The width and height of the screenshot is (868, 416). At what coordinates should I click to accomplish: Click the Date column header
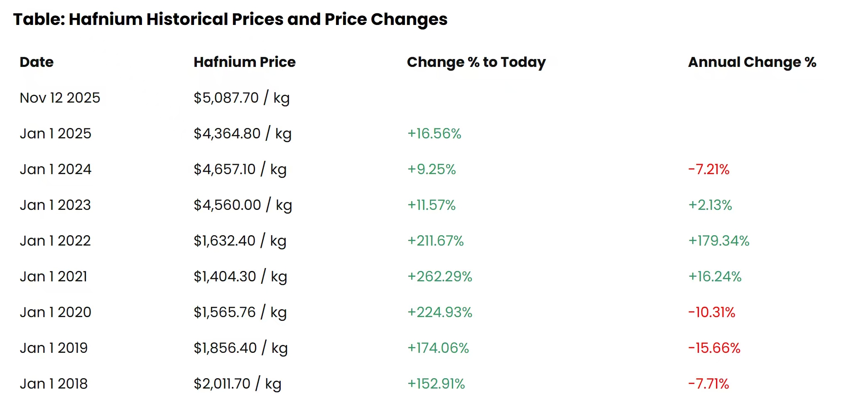[x=37, y=62]
